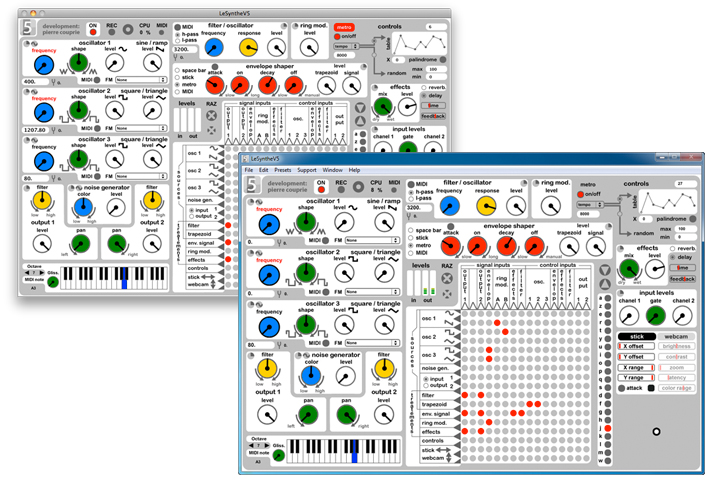Click output 1 green pan knob in front window
Image resolution: width=708 pixels, height=480 pixels.
(x=308, y=415)
